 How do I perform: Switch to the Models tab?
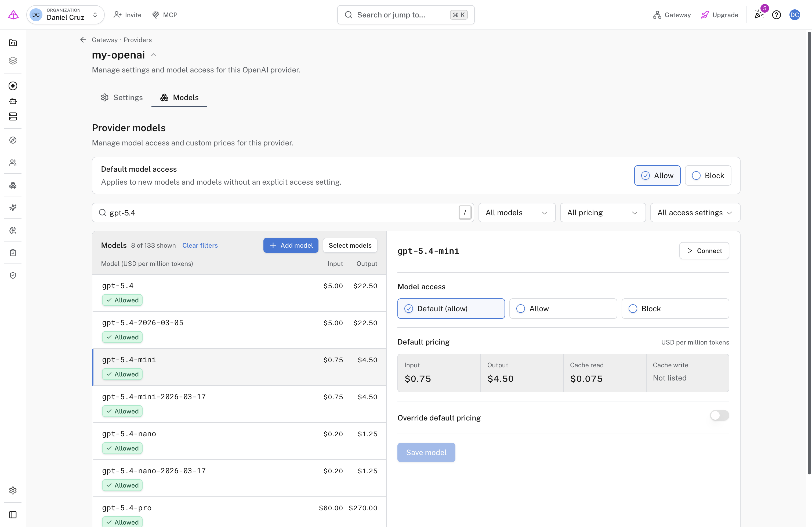[x=179, y=97]
